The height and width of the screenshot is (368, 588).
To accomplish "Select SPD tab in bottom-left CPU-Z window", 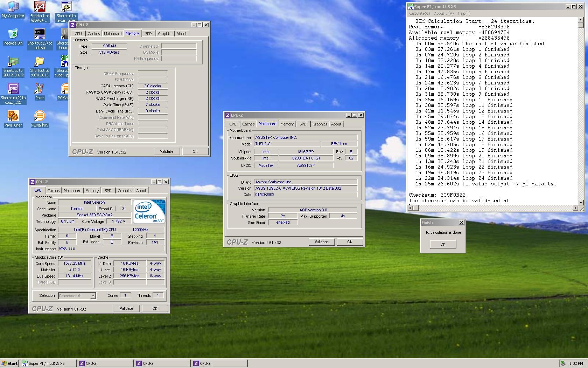I will tap(108, 191).
